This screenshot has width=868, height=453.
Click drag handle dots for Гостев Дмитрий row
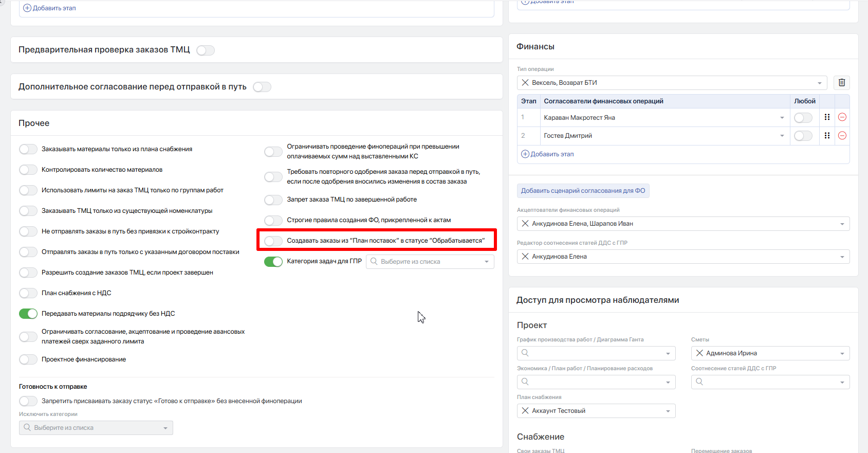pyautogui.click(x=827, y=136)
